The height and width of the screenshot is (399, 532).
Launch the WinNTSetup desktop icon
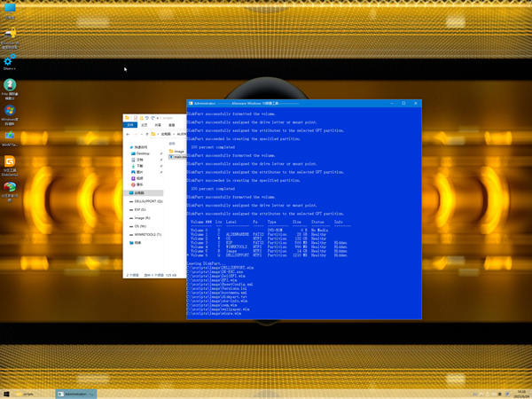pos(10,138)
